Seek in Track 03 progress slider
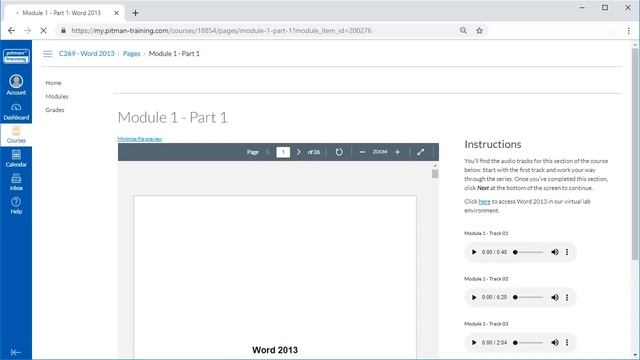The width and height of the screenshot is (640, 360). pyautogui.click(x=528, y=342)
